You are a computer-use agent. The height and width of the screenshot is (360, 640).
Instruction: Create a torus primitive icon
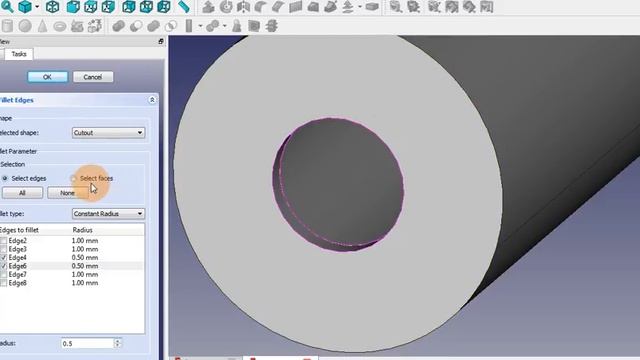pos(60,26)
